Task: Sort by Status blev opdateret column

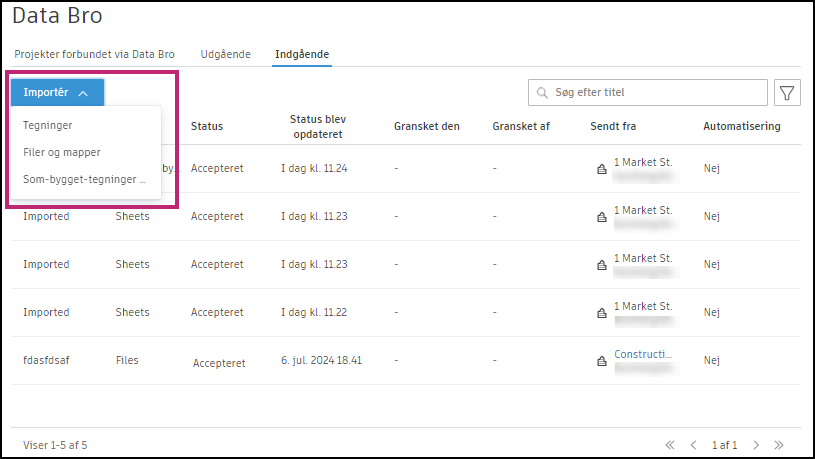Action: coord(318,126)
